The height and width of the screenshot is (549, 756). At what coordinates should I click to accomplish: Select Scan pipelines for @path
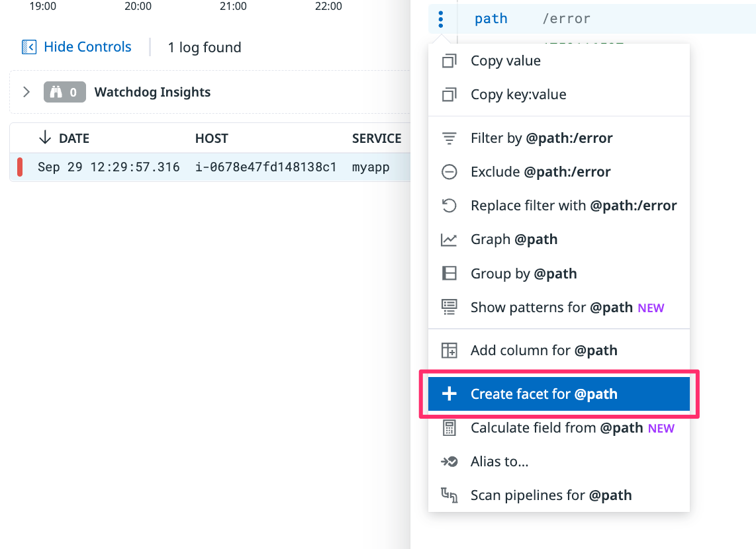coord(551,495)
